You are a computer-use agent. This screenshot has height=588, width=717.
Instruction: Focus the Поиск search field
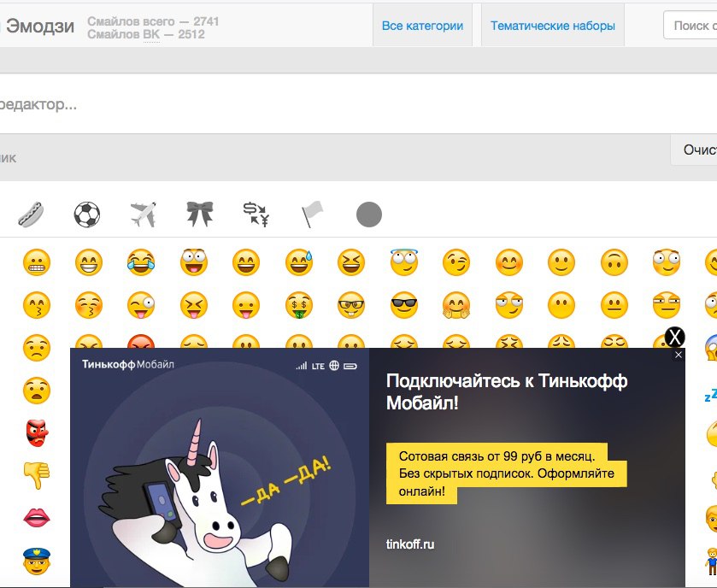click(691, 26)
